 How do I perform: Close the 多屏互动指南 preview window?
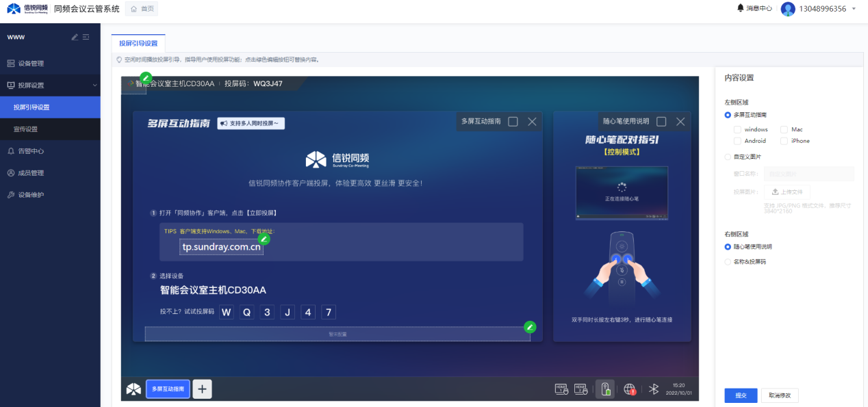pos(532,122)
